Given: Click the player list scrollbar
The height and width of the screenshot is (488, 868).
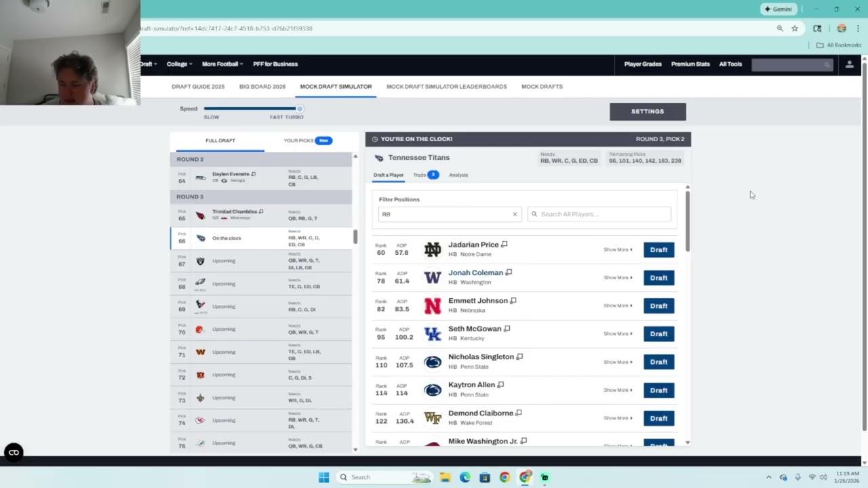Looking at the screenshot, I should pyautogui.click(x=688, y=221).
